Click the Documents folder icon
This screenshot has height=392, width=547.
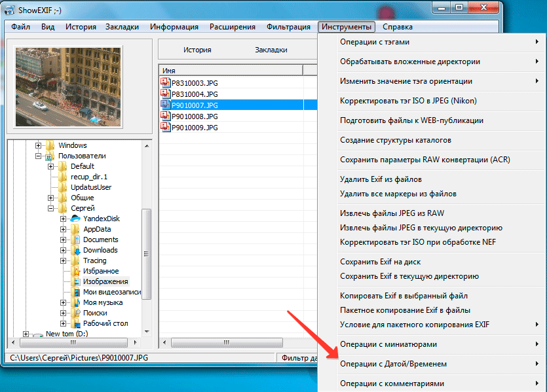pyautogui.click(x=75, y=240)
